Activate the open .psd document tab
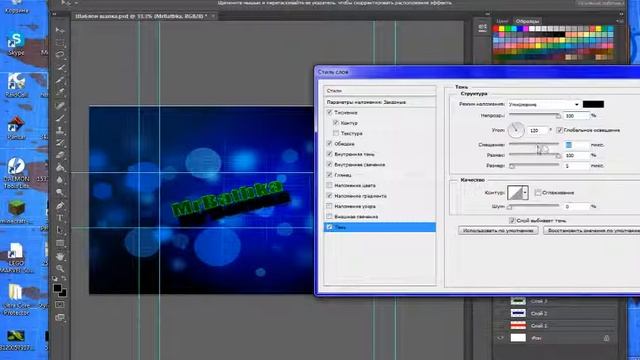The image size is (640, 360). 141,16
